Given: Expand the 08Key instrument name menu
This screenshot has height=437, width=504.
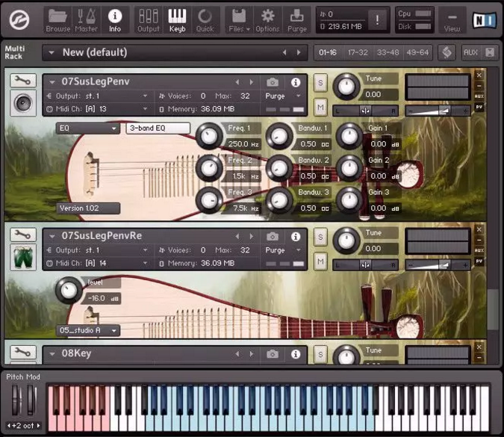Looking at the screenshot, I should [52, 354].
